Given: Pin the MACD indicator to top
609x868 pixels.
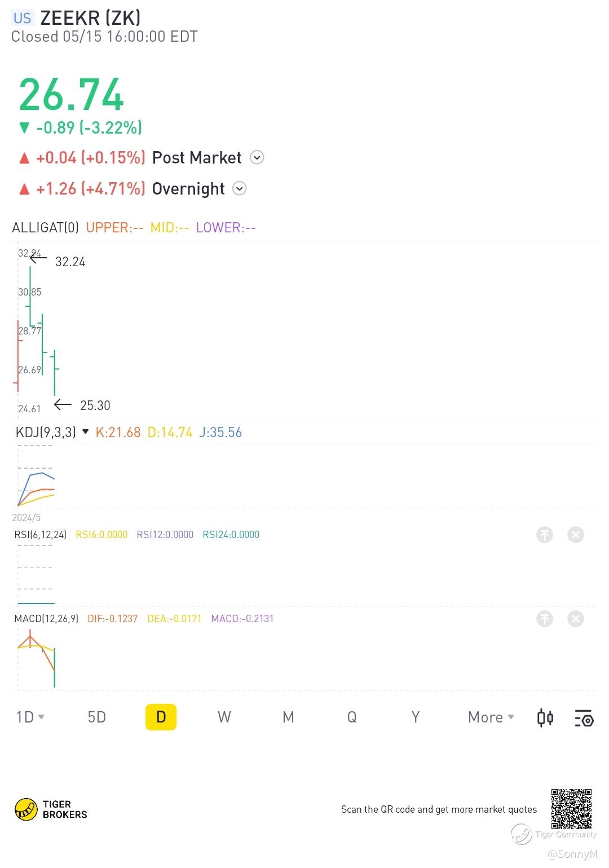Looking at the screenshot, I should pos(544,619).
